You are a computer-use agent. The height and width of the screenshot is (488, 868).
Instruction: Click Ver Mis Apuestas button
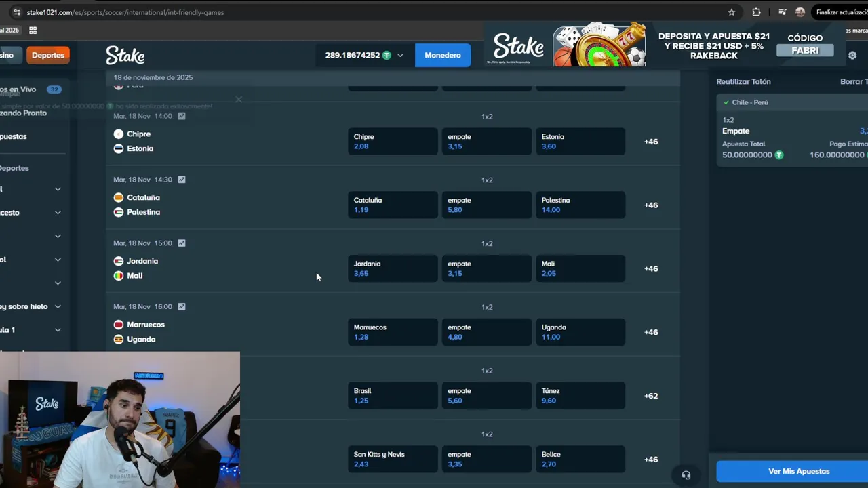(792, 471)
